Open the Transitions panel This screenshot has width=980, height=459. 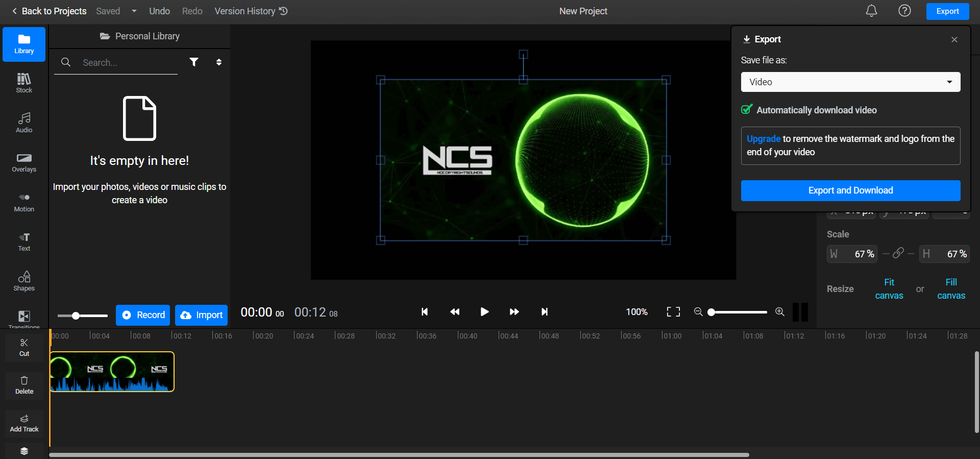[x=24, y=319]
